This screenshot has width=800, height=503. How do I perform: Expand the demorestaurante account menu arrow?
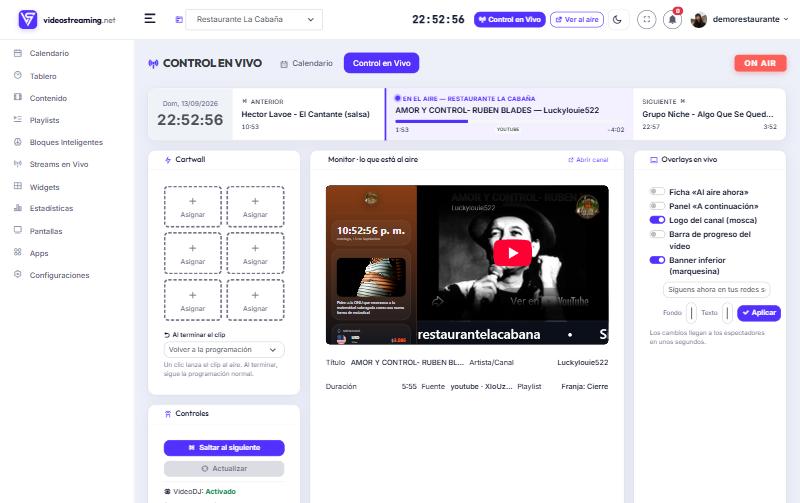coord(786,19)
